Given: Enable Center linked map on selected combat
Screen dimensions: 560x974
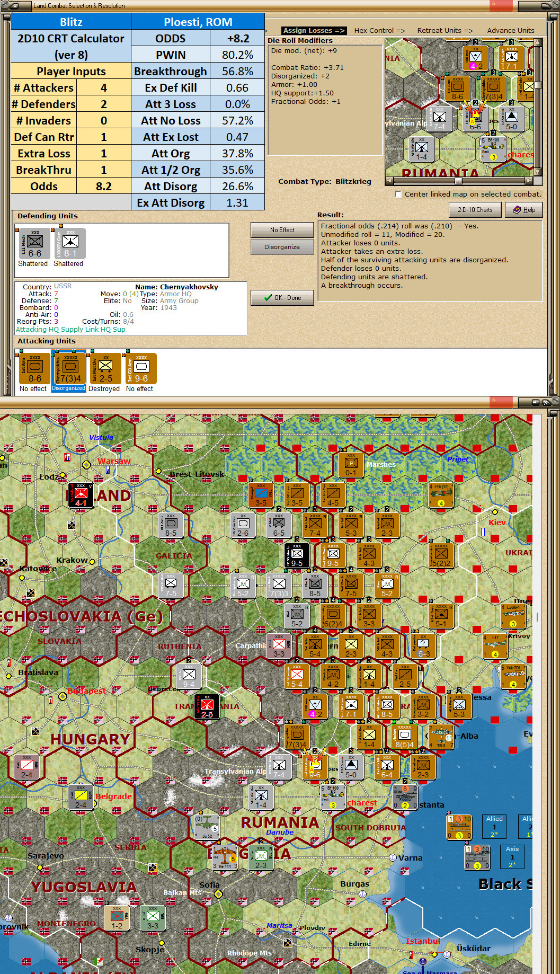Looking at the screenshot, I should (398, 194).
